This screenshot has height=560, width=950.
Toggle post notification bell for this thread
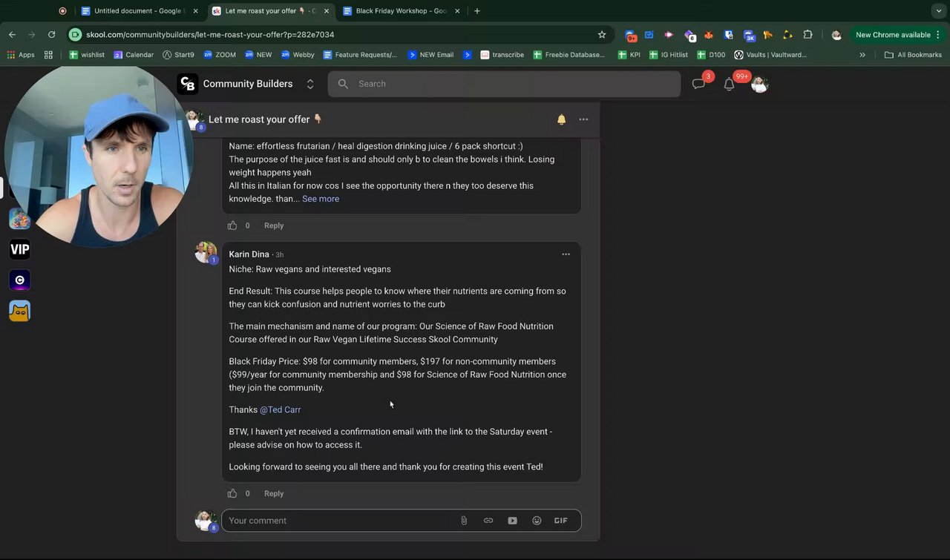pos(562,119)
